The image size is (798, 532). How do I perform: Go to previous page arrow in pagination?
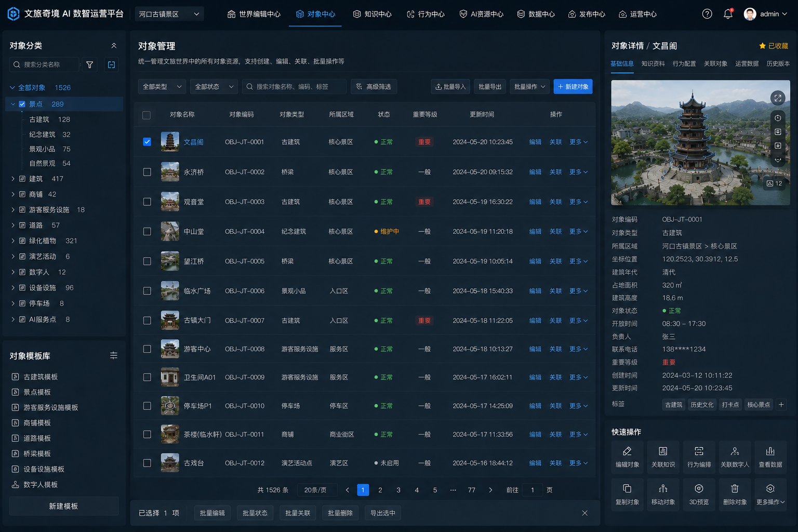coord(348,490)
